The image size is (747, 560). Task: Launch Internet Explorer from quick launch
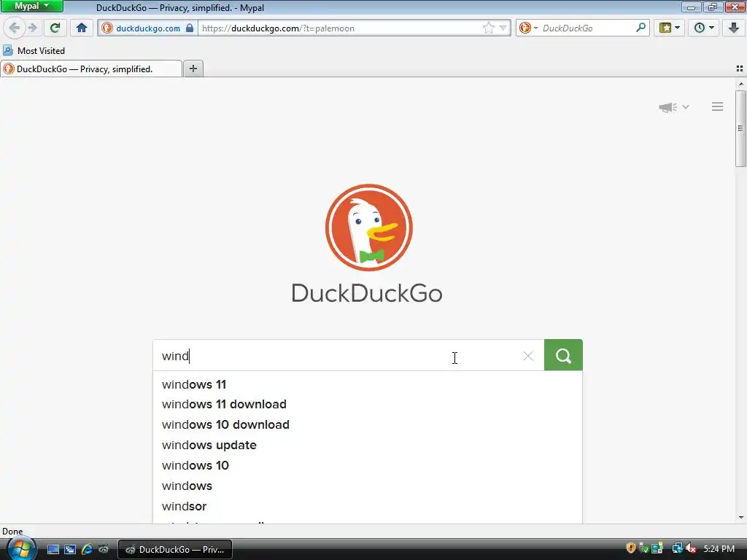87,550
